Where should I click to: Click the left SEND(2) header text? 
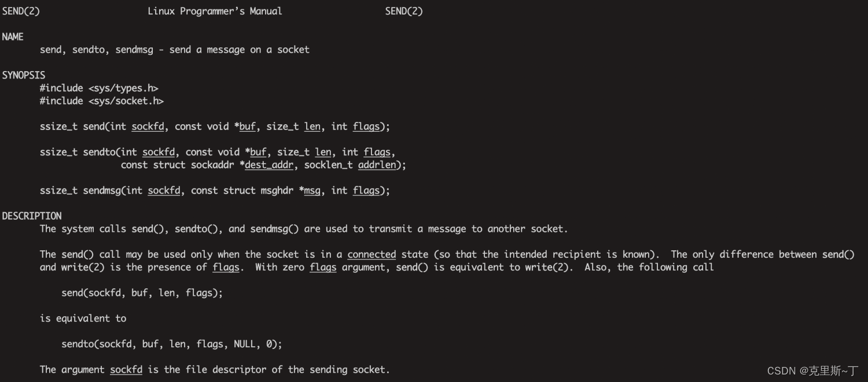coord(21,12)
